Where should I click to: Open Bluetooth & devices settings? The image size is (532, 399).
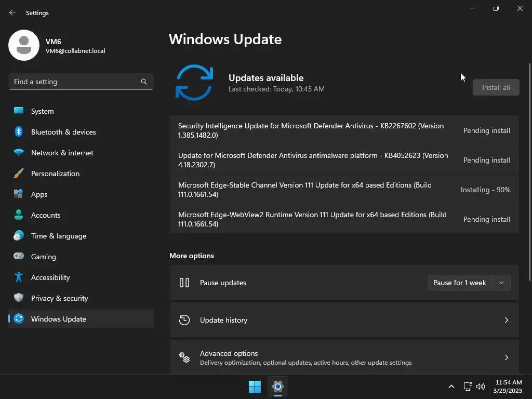tap(81, 132)
